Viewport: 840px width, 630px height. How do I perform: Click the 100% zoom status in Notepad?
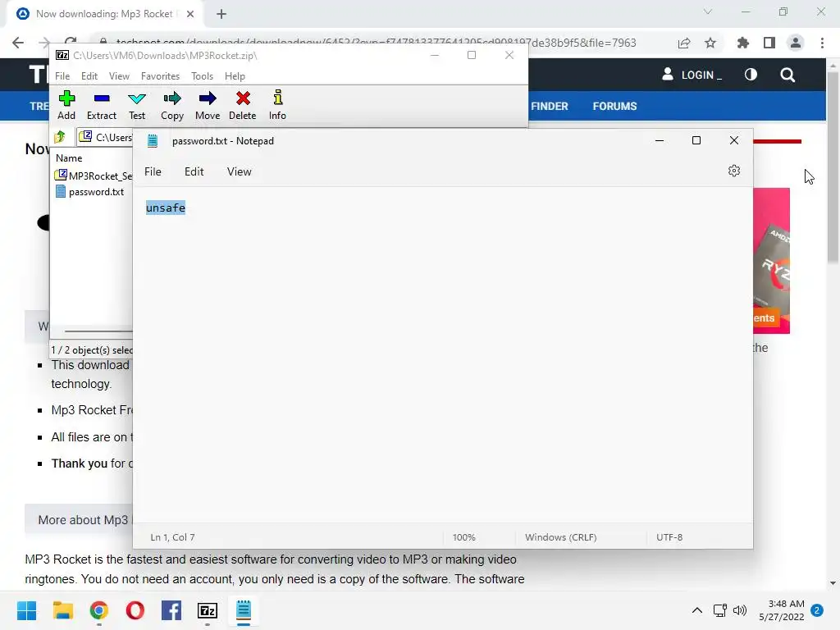(x=464, y=537)
